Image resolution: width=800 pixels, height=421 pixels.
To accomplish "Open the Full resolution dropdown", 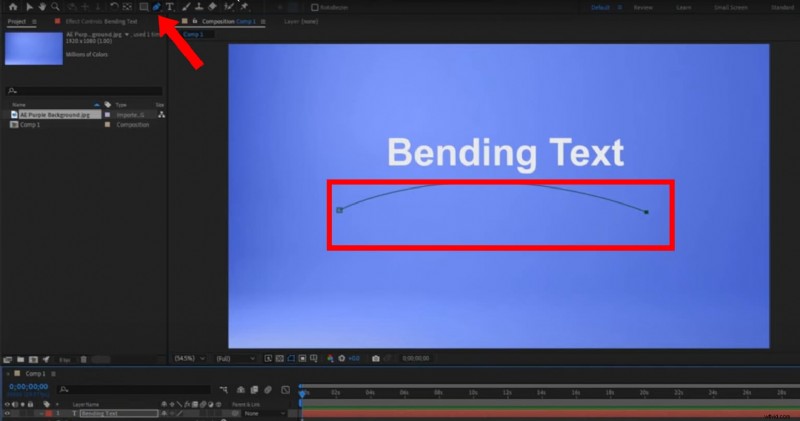I will 235,359.
